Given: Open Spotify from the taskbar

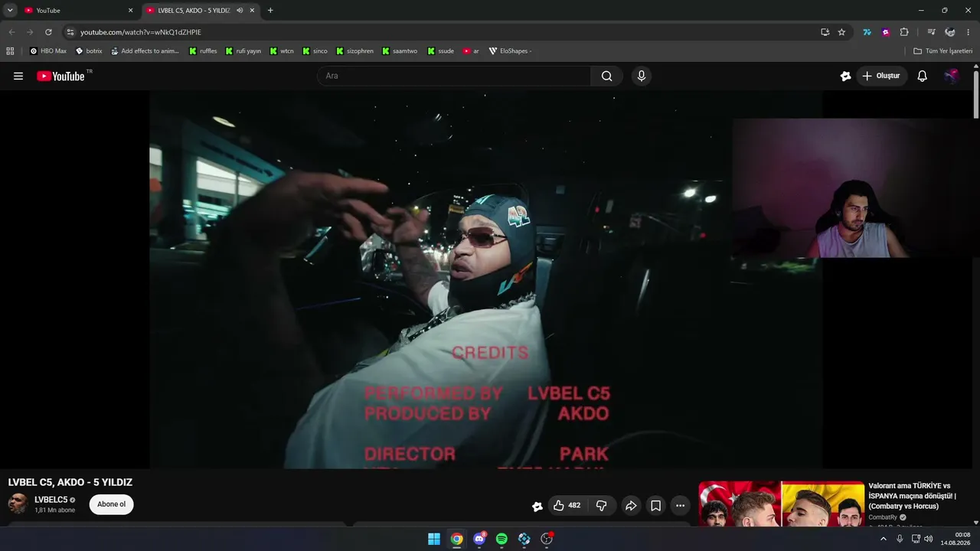Looking at the screenshot, I should click(x=501, y=539).
